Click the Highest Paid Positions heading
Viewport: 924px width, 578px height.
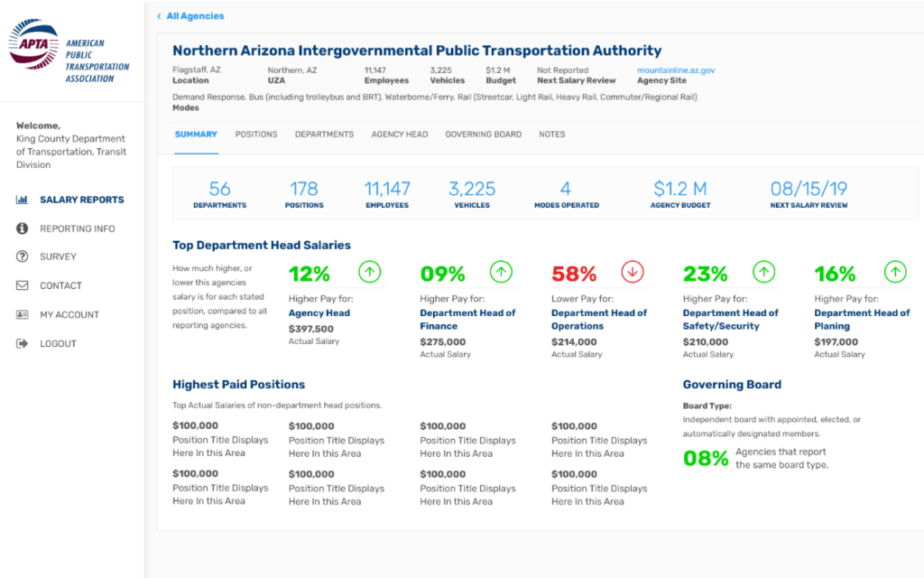pos(238,385)
